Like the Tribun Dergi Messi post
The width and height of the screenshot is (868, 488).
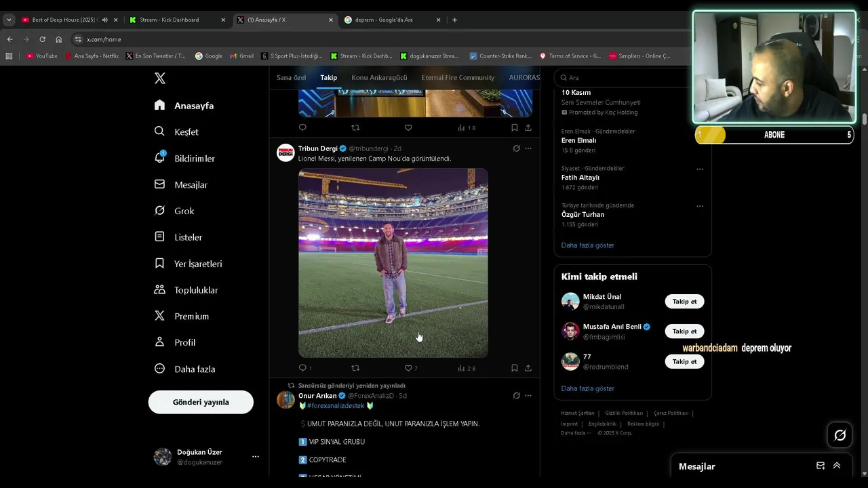coord(408,368)
